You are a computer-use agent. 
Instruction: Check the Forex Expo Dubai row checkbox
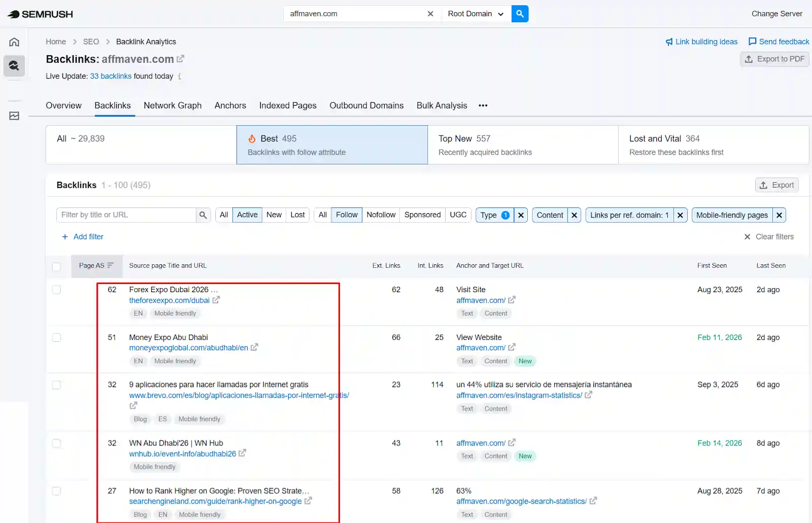[56, 290]
